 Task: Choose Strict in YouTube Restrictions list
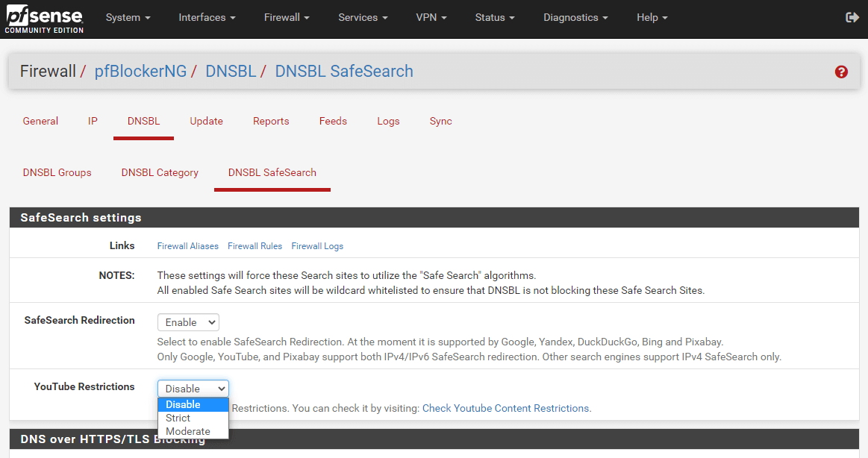pos(178,418)
